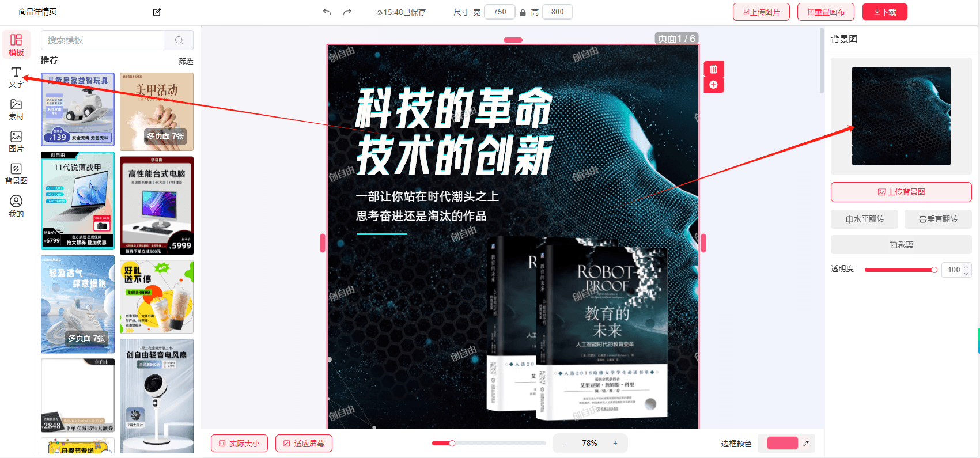Open the 图片 images panel
This screenshot has height=458, width=980.
16,142
